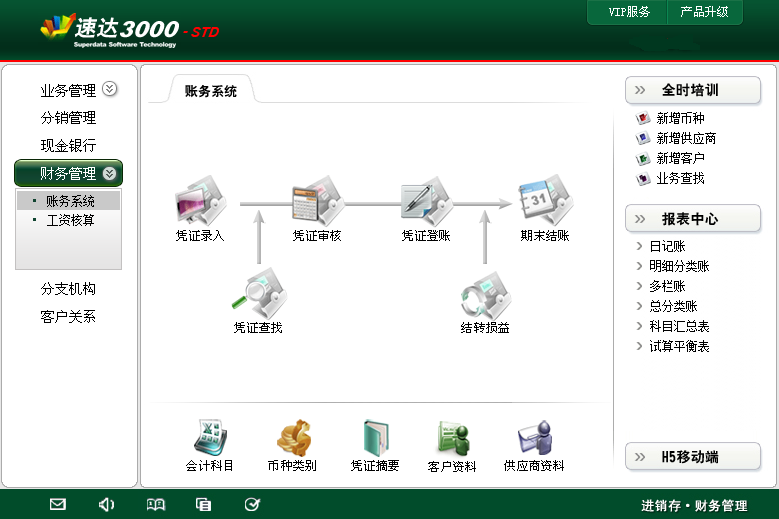Select 工资核算 in the sidebar submenu
The height and width of the screenshot is (519, 779).
click(70, 220)
